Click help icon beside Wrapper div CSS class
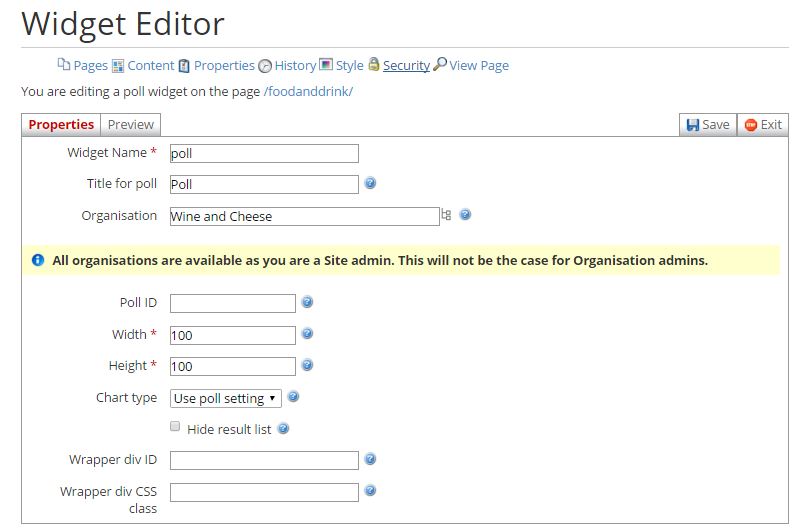 [370, 491]
